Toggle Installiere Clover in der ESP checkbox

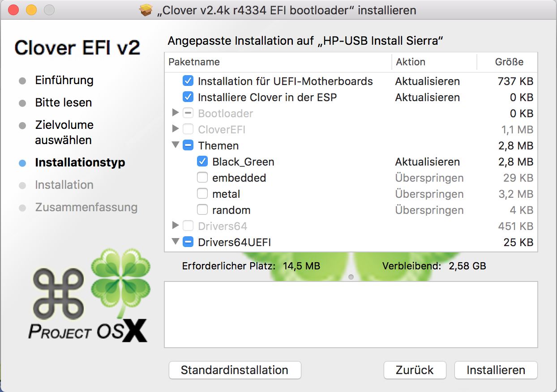tap(188, 98)
